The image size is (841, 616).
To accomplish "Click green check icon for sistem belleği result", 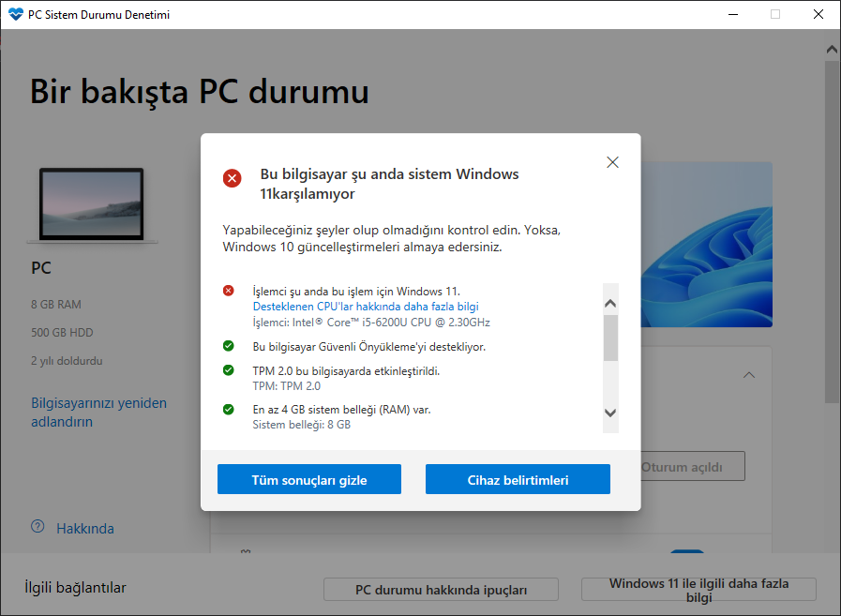I will click(x=229, y=410).
